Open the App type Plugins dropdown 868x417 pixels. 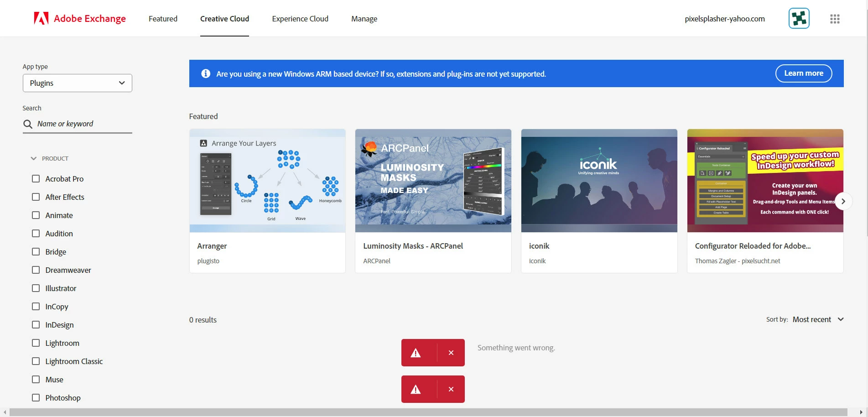pos(78,83)
